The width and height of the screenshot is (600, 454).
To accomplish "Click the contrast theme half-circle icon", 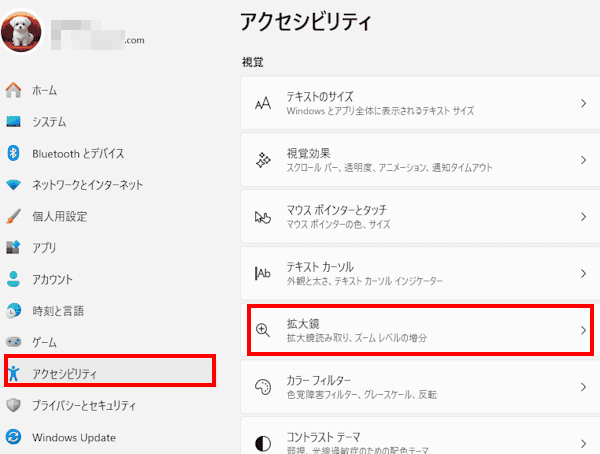I will (x=263, y=444).
